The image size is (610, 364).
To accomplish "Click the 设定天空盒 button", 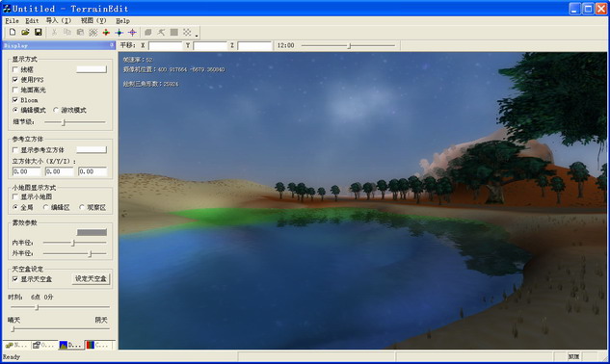I will [91, 279].
